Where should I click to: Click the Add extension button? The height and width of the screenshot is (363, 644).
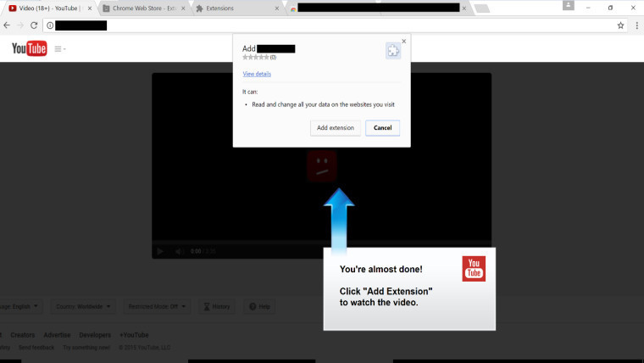coord(336,128)
